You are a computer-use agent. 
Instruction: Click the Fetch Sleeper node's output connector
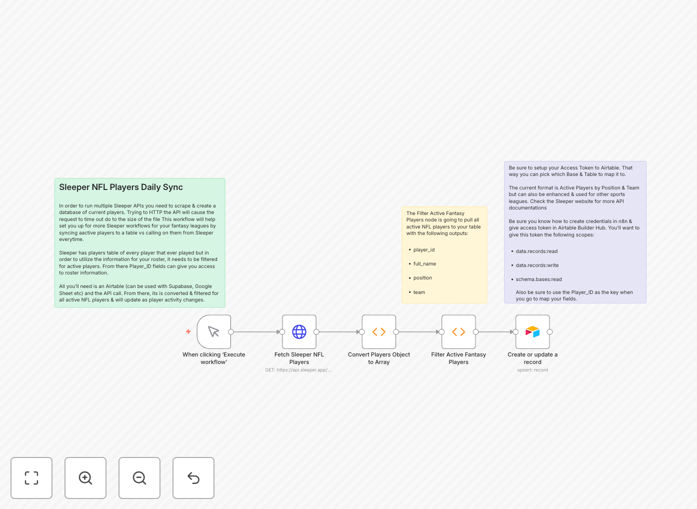(x=316, y=332)
